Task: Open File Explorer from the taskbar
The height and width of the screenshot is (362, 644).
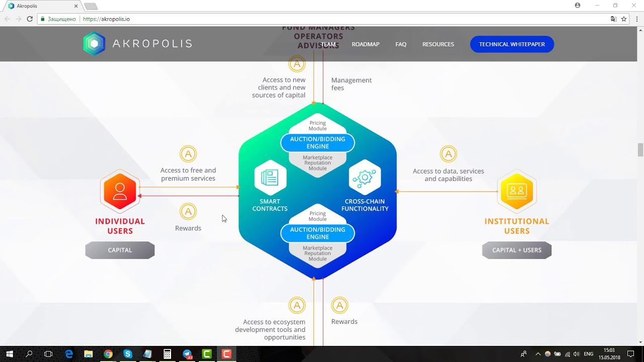Action: point(88,354)
